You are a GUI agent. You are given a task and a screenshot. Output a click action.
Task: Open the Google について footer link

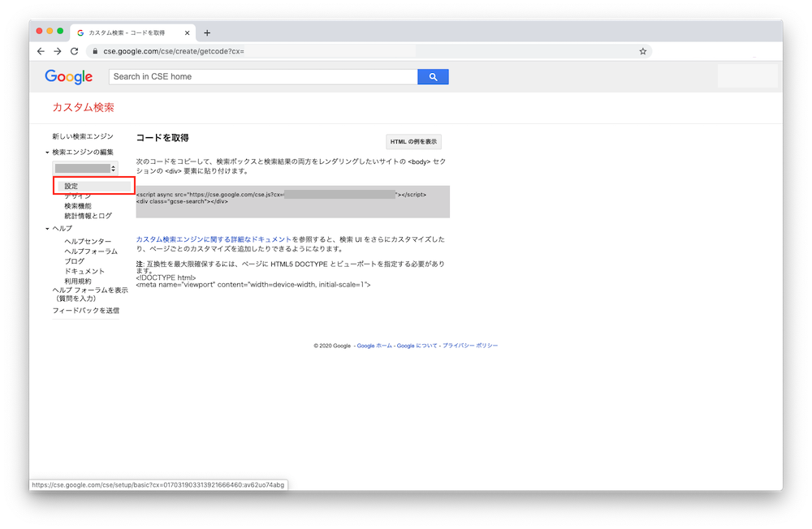pos(417,346)
